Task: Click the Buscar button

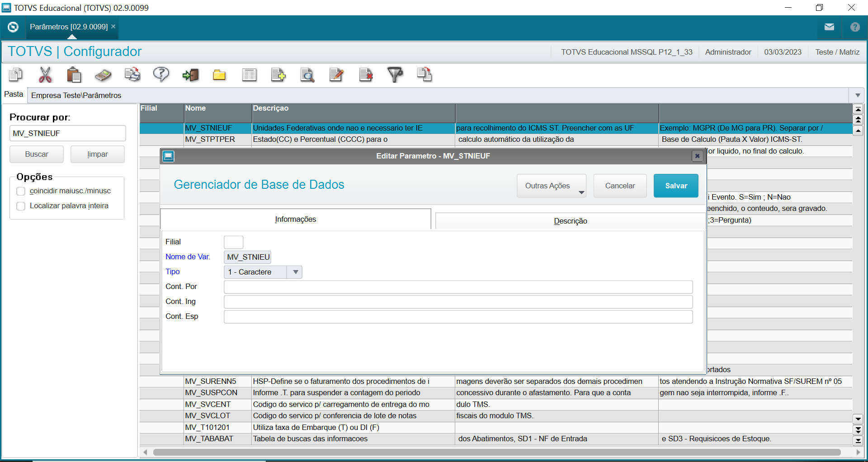Action: (37, 154)
